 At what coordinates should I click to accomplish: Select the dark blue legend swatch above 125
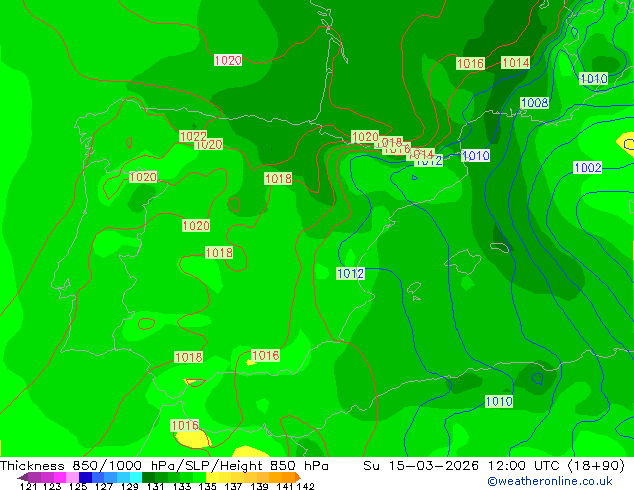point(85,477)
